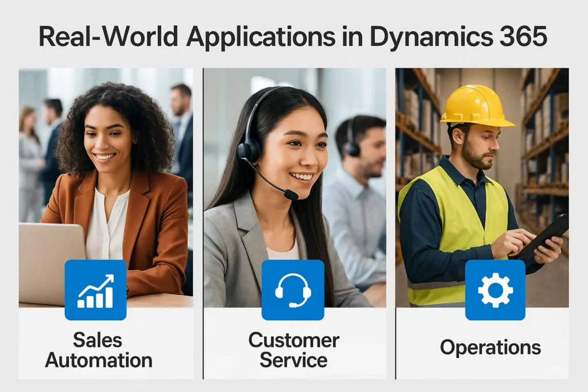Select the white cog icon on blue background

click(x=496, y=290)
